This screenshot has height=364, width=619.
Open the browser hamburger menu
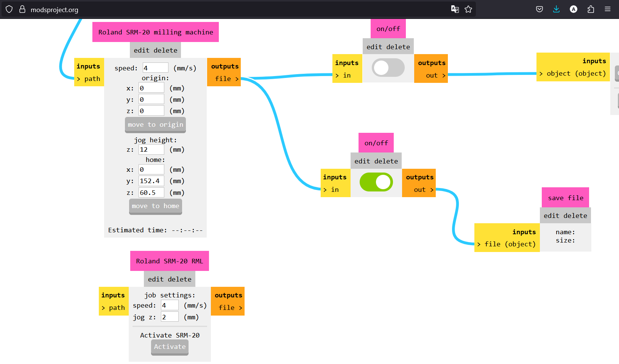(608, 9)
